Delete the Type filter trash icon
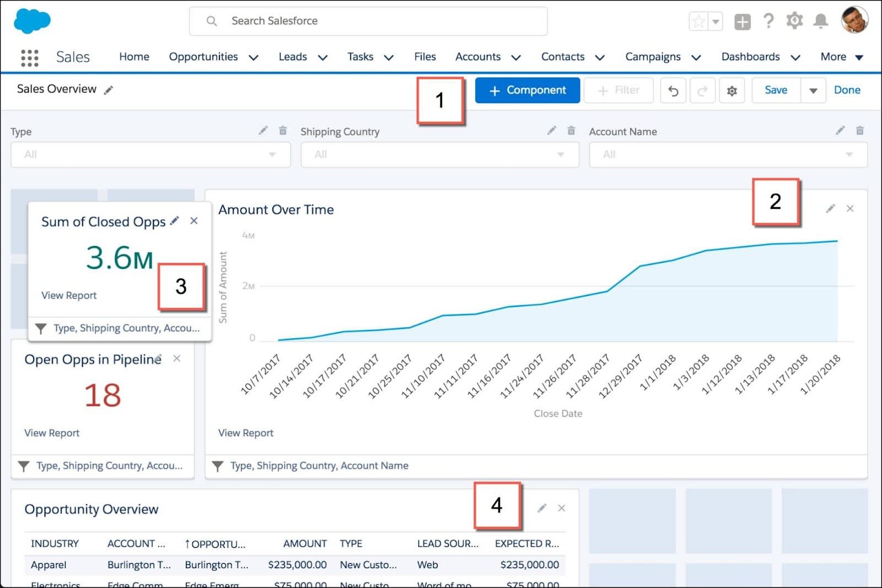Image resolution: width=882 pixels, height=588 pixels. coord(283,131)
